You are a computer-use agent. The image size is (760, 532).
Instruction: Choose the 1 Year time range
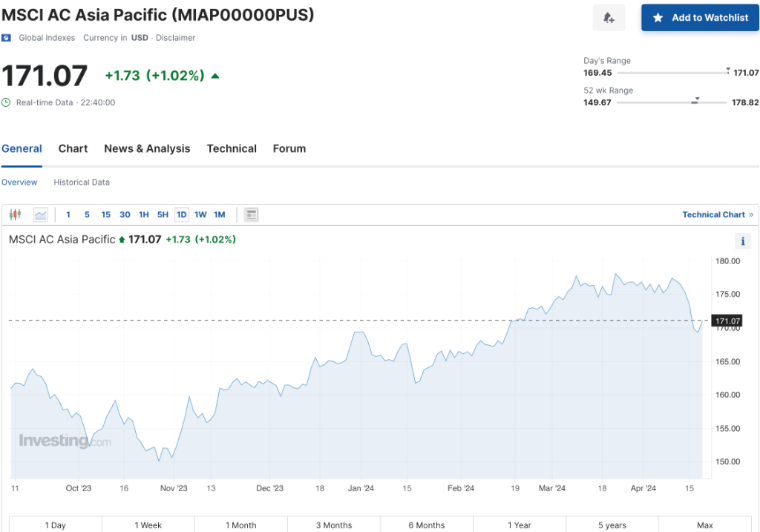[x=520, y=525]
